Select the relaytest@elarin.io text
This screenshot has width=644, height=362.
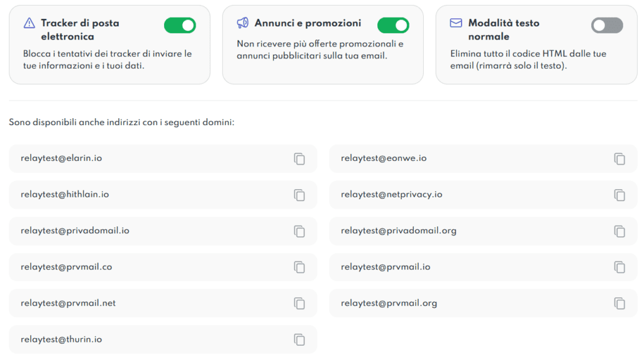(x=61, y=158)
